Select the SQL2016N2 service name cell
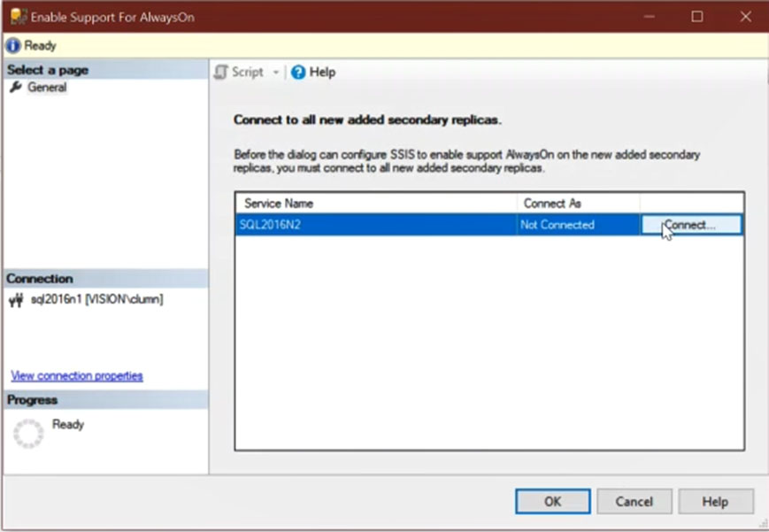 coord(376,225)
